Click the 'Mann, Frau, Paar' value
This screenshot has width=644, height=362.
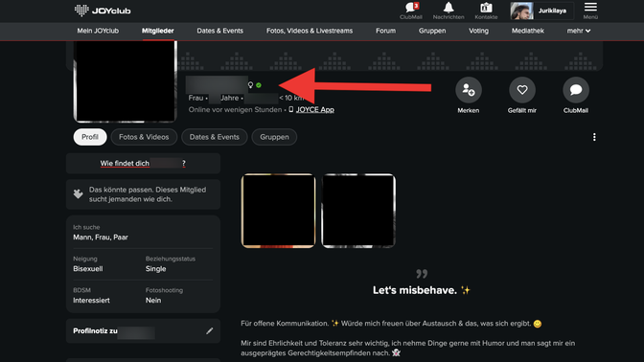click(101, 238)
